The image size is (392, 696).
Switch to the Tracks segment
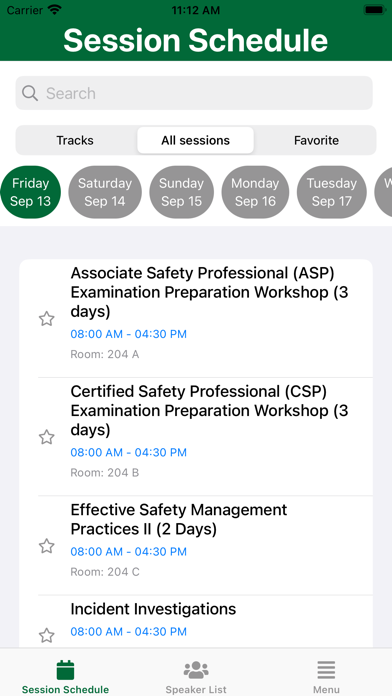click(x=75, y=140)
